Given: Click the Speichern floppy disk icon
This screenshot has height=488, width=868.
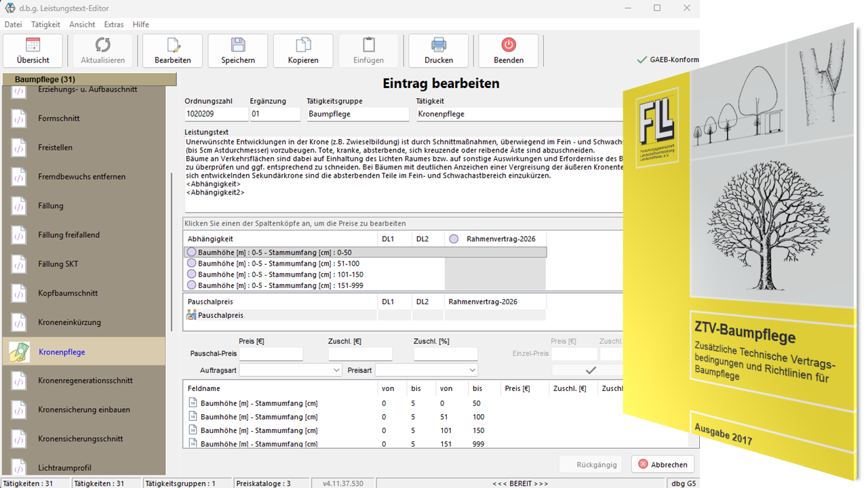Looking at the screenshot, I should point(237,45).
